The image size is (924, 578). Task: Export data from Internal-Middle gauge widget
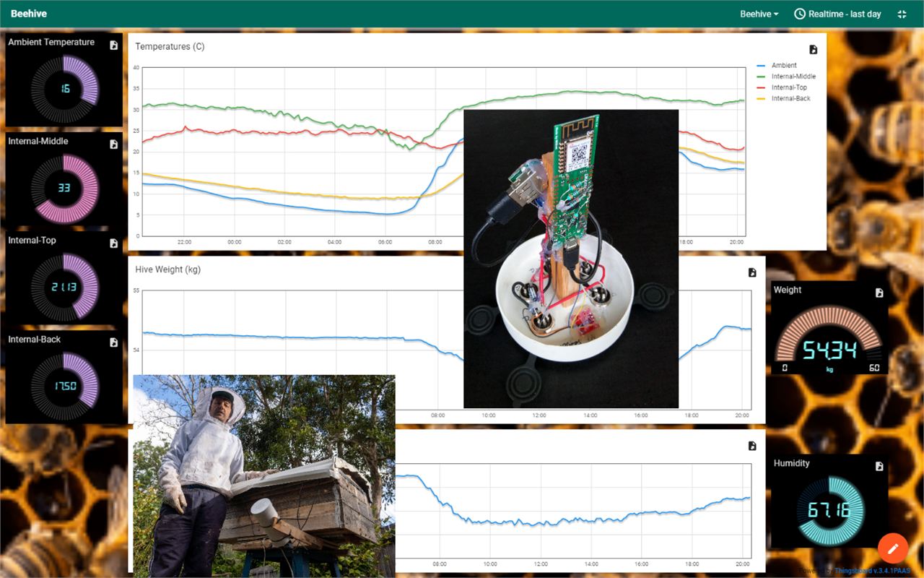[x=113, y=144]
